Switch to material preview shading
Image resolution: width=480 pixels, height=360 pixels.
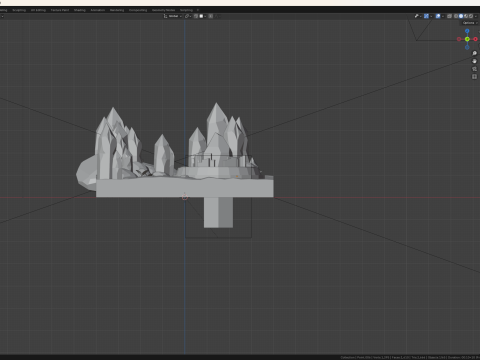[x=466, y=16]
